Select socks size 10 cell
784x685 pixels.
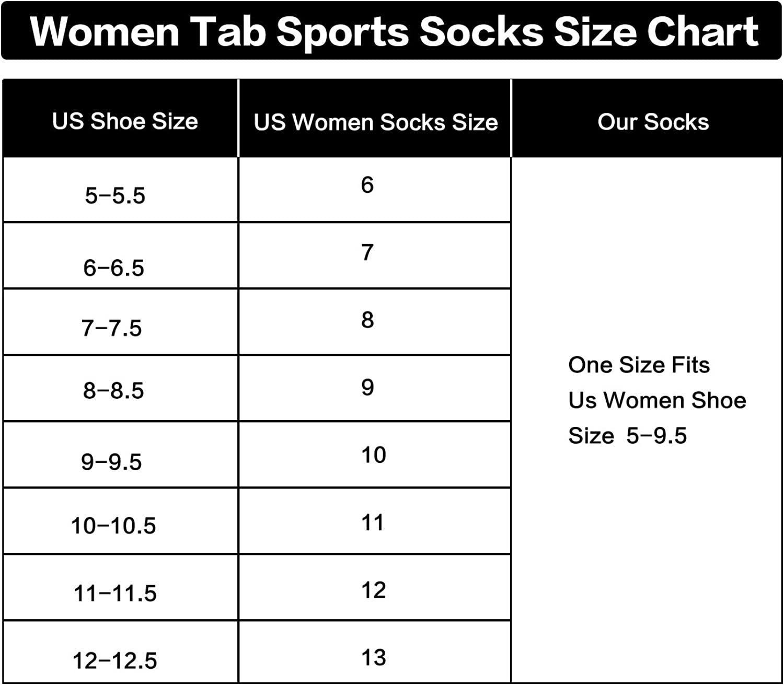click(x=373, y=455)
